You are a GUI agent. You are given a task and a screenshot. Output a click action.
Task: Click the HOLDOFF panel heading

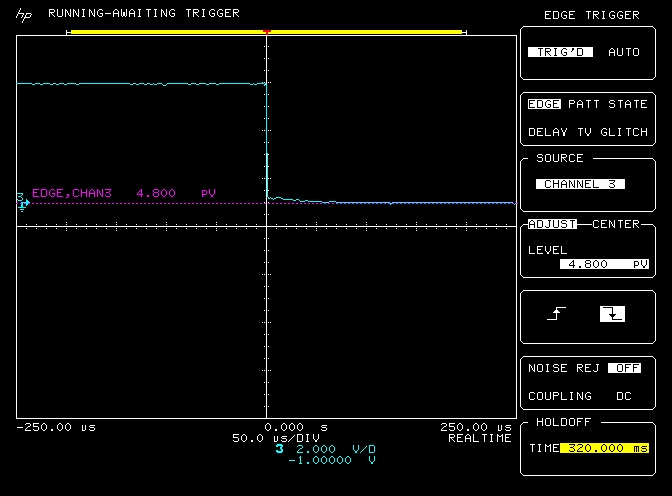(x=564, y=422)
